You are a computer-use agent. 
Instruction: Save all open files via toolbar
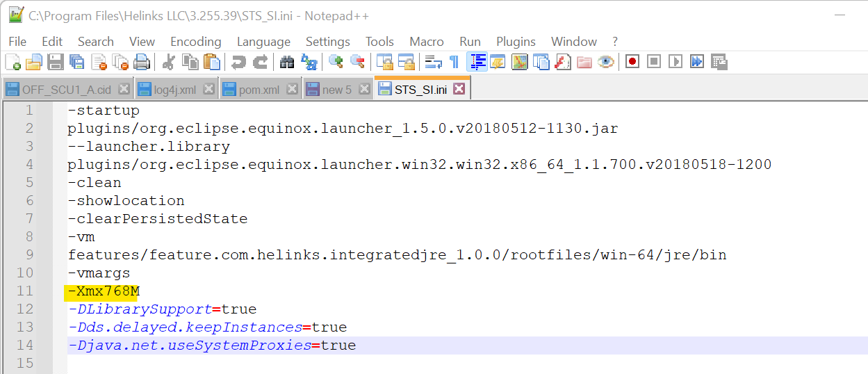coord(76,62)
